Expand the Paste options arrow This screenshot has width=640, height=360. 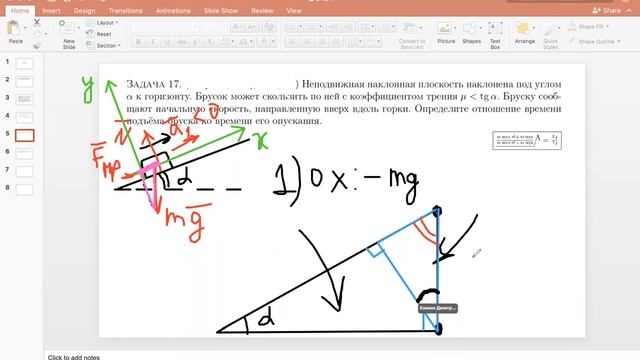[25, 28]
